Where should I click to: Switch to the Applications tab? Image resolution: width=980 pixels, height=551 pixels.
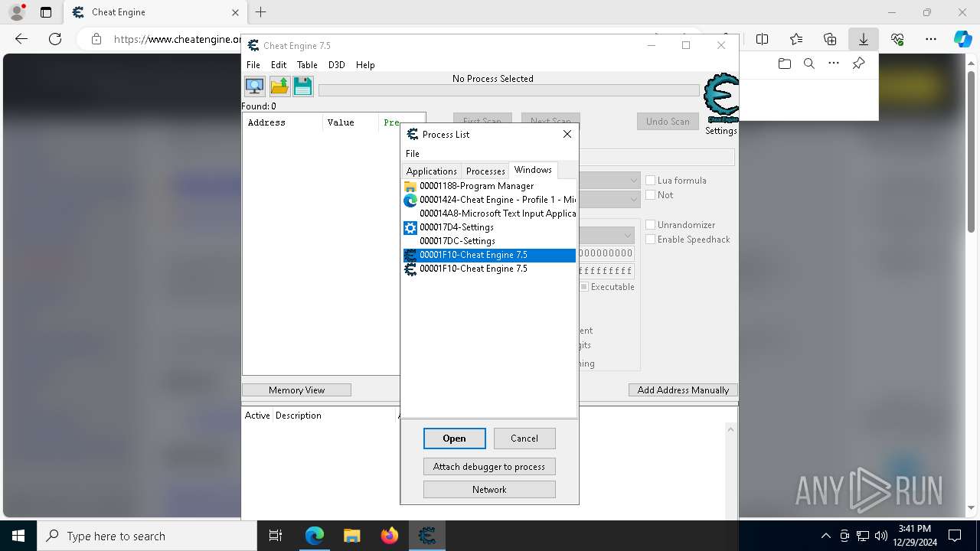(x=432, y=171)
